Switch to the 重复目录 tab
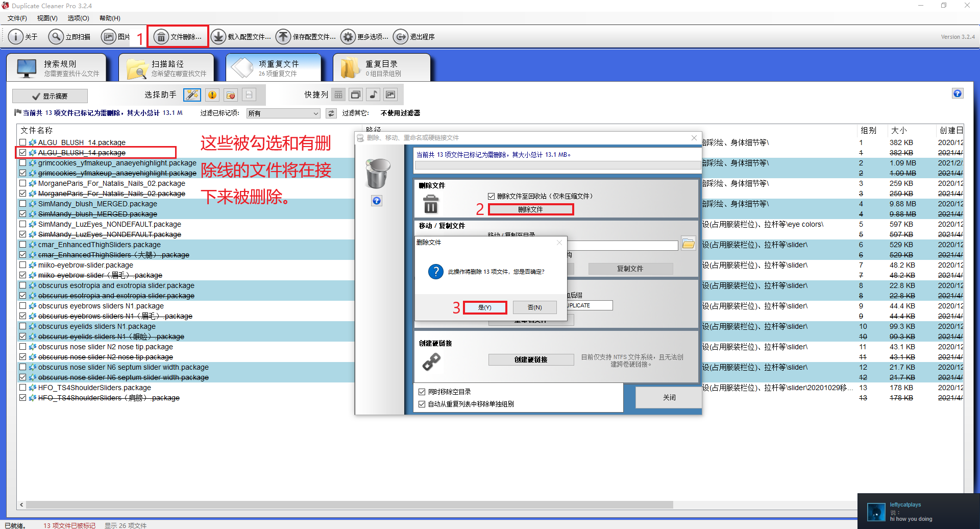 [382, 67]
